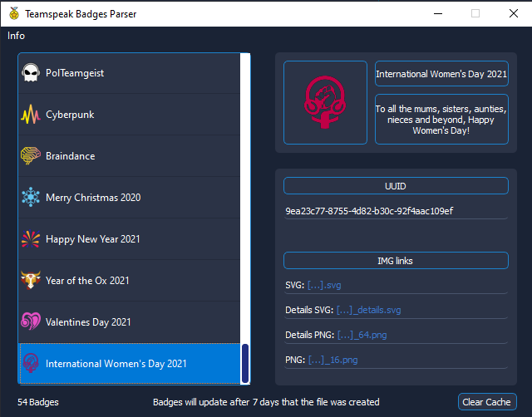Click the UUID value field
This screenshot has height=417, width=532.
(396, 211)
